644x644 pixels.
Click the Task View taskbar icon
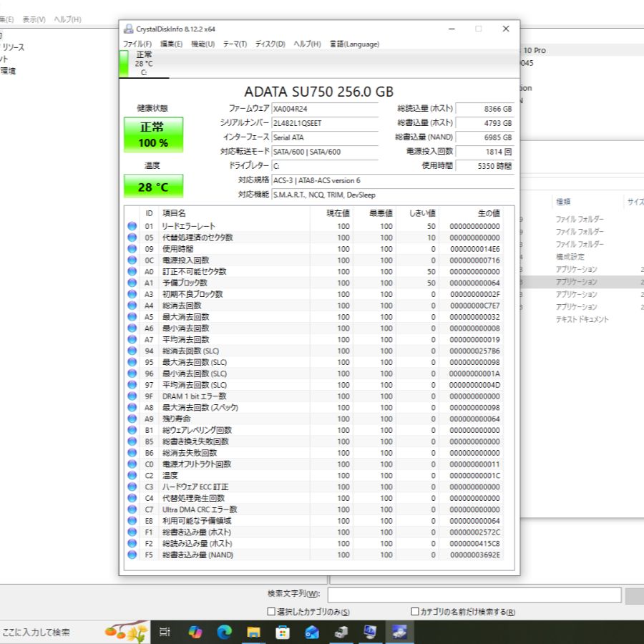(165, 632)
